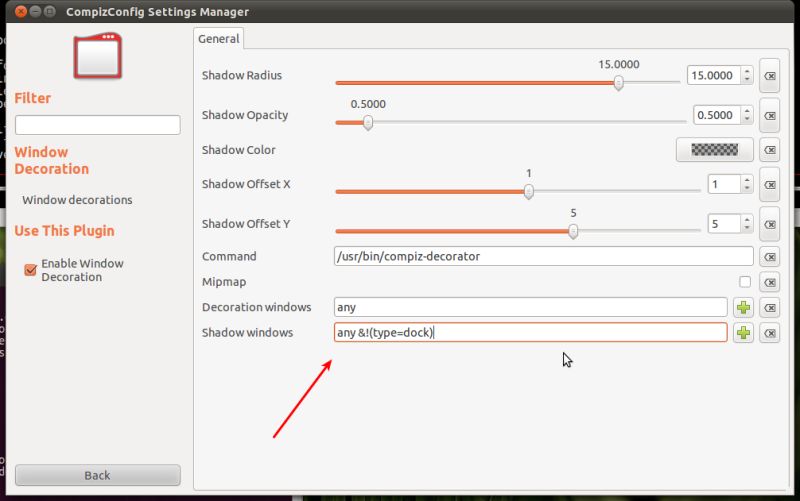Click Shadow Offset Y slider handle
This screenshot has width=800, height=501.
573,231
